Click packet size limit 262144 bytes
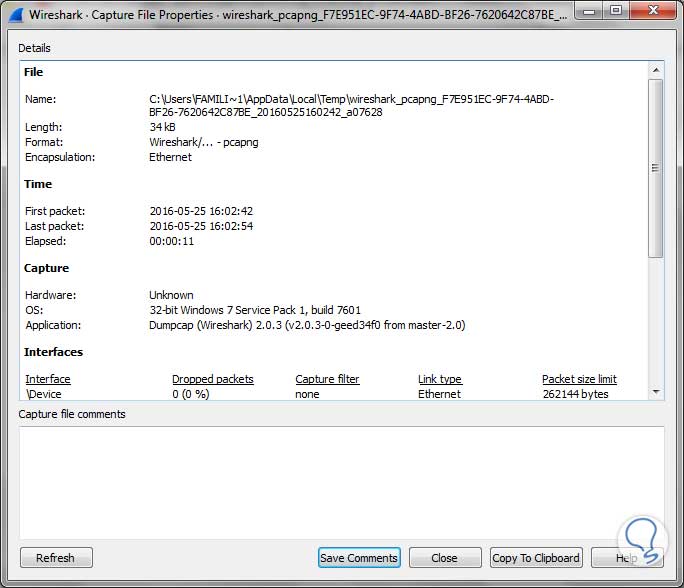The height and width of the screenshot is (588, 684). pyautogui.click(x=575, y=394)
